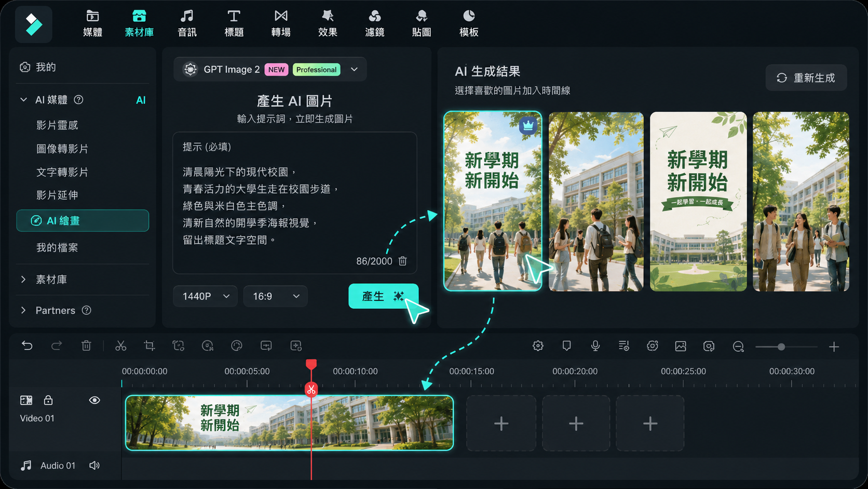This screenshot has width=868, height=489.
Task: Click the microphone voiceover icon
Action: coord(595,346)
